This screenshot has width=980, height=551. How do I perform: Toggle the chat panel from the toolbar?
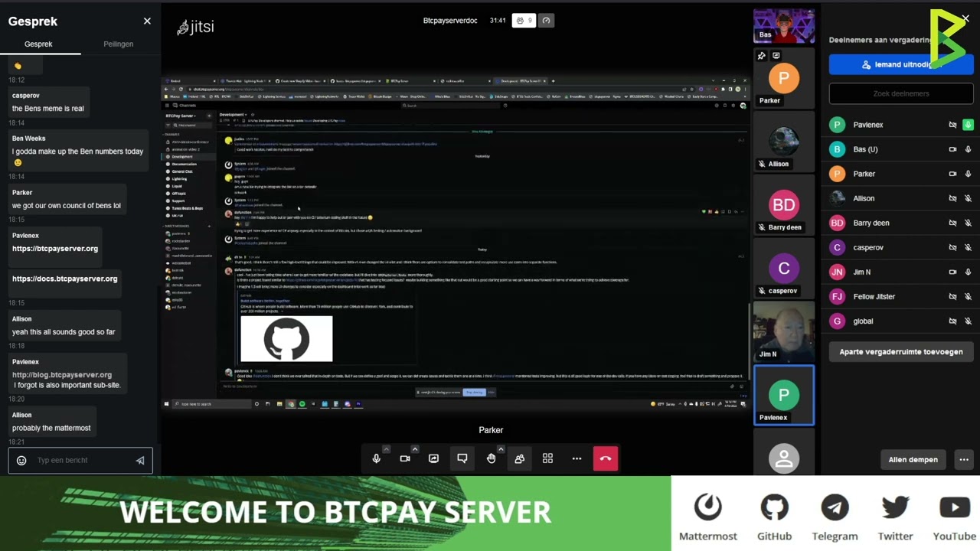pyautogui.click(x=462, y=458)
